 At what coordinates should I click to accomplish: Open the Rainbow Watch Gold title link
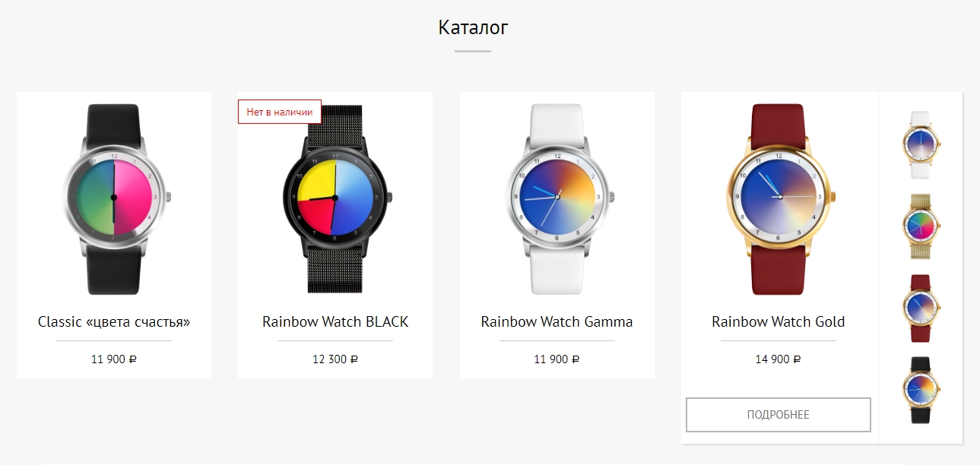[778, 321]
